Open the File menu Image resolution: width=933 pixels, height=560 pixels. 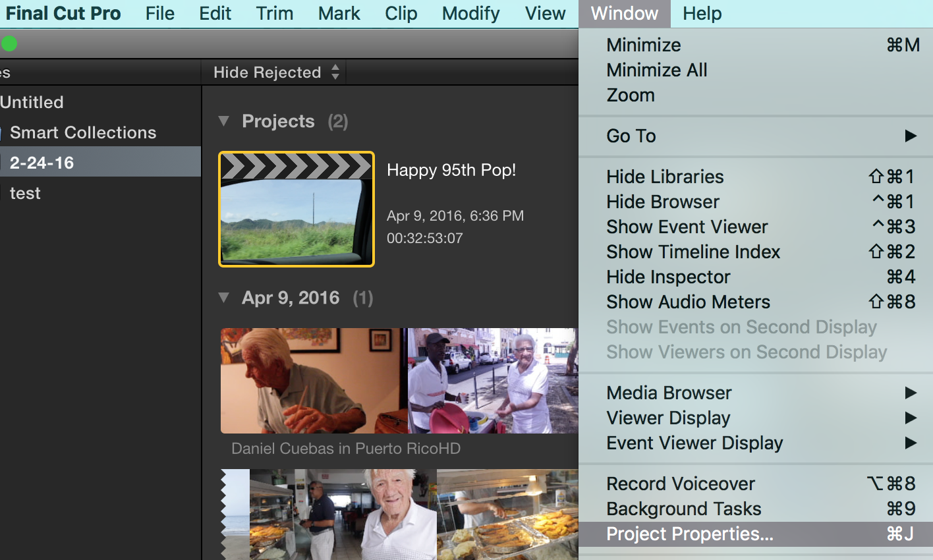(160, 13)
